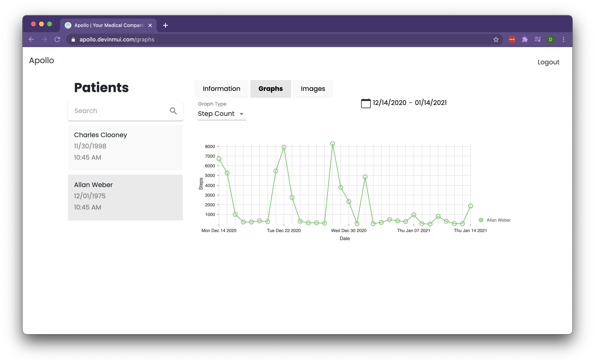595x364 pixels.
Task: Switch to the Information tab
Action: [221, 89]
